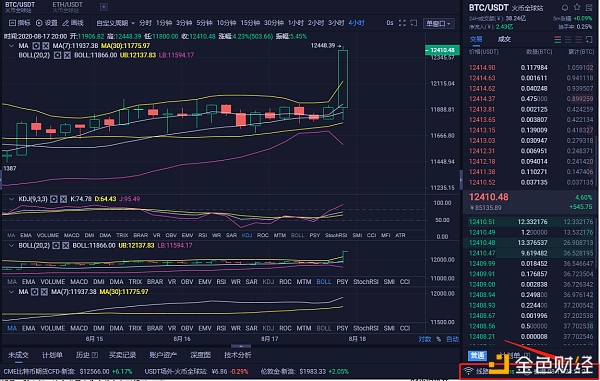The image size is (600, 381).
Task: Select the 15分钟 interval
Action: click(x=250, y=23)
